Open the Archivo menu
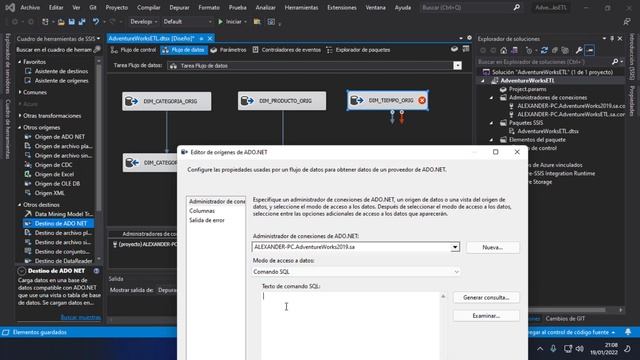The image size is (640, 360). tap(30, 7)
